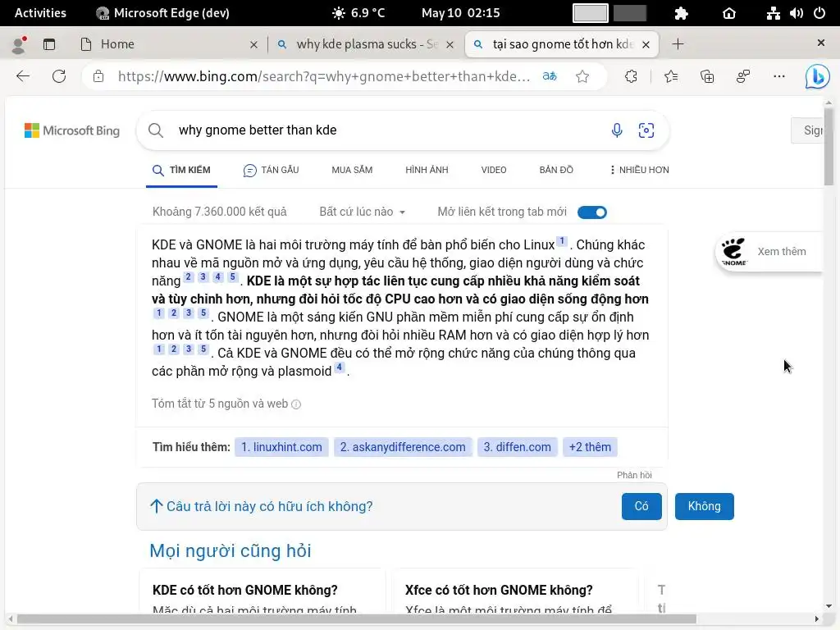Open the site info lock icon
840x630 pixels.
98,76
